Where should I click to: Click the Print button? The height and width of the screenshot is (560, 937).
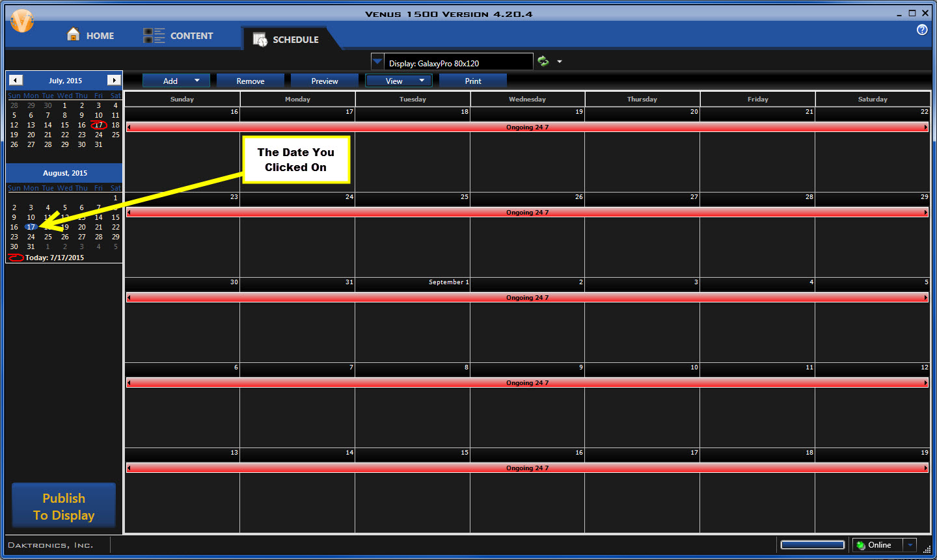pyautogui.click(x=473, y=81)
